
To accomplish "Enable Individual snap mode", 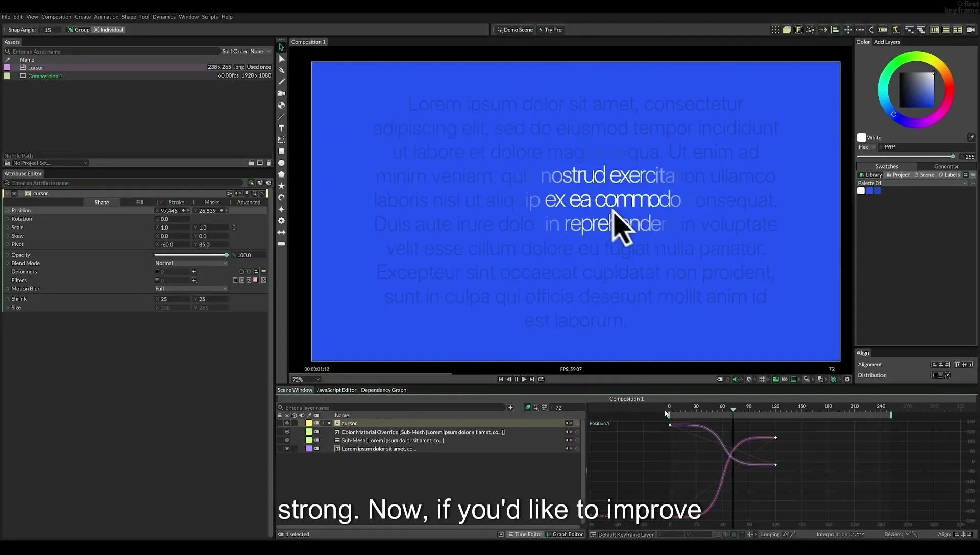I will pos(109,30).
